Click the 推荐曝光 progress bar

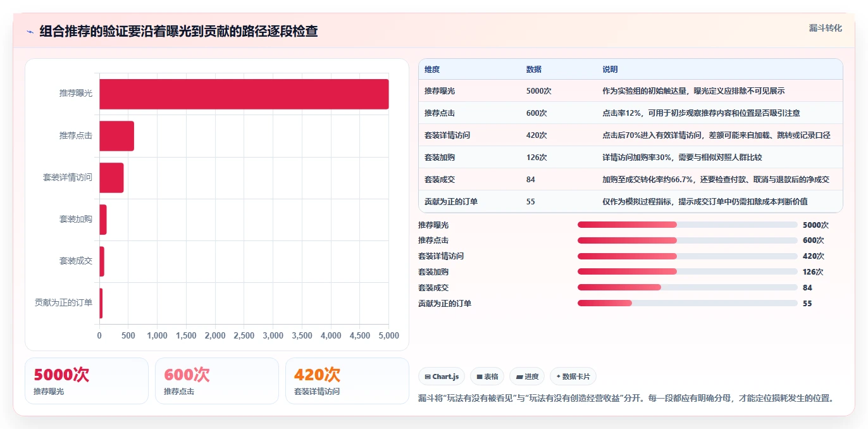[x=687, y=225]
